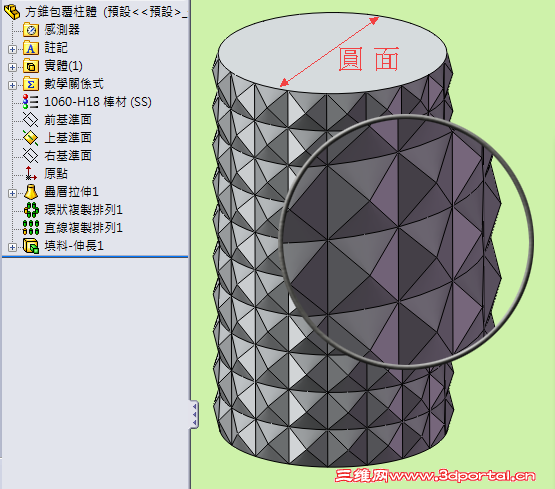
Task: Select the 環狀複製排列1 feature label
Action: [x=84, y=210]
